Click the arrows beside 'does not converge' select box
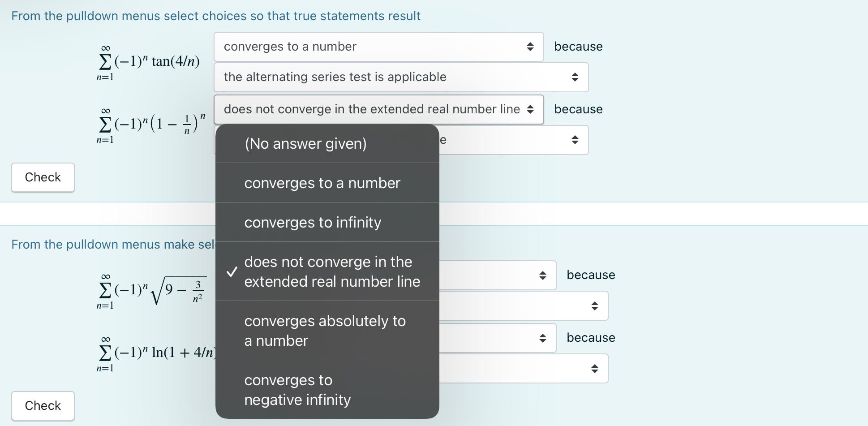This screenshot has height=426, width=868. [x=531, y=109]
